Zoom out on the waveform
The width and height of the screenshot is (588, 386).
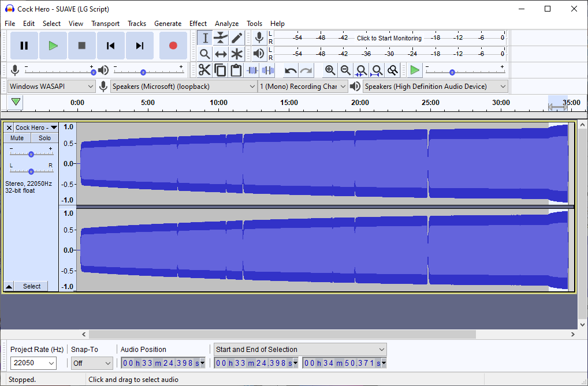[345, 70]
